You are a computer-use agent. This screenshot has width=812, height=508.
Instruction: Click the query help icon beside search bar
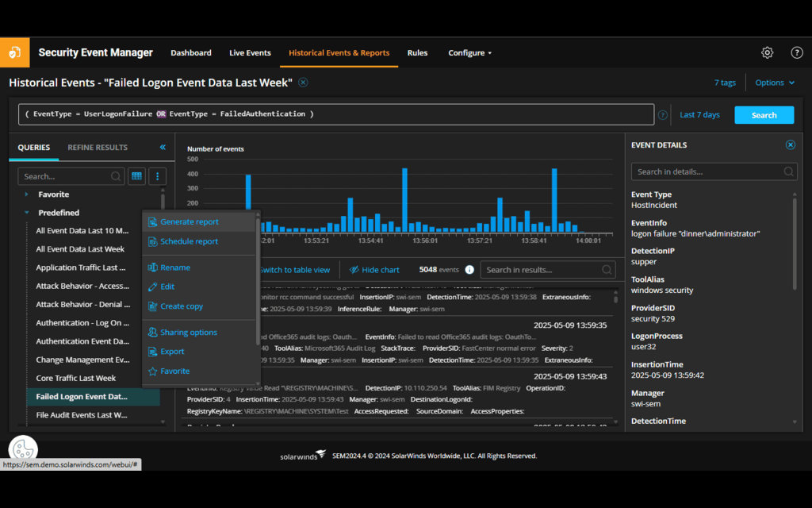pos(662,115)
